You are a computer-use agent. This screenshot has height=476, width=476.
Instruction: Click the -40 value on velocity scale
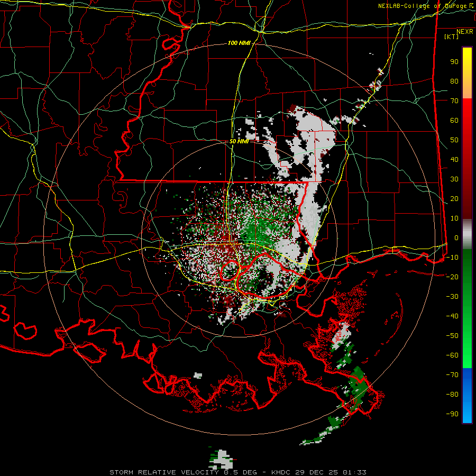coord(452,316)
